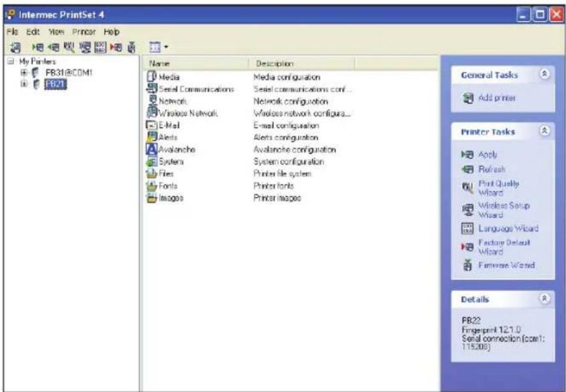
Task: Click the PB21 printer icon in the tree
Action: (x=36, y=84)
